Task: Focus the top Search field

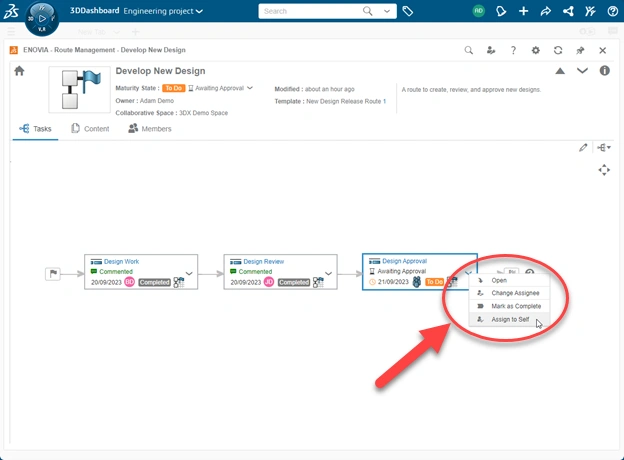Action: (x=310, y=11)
